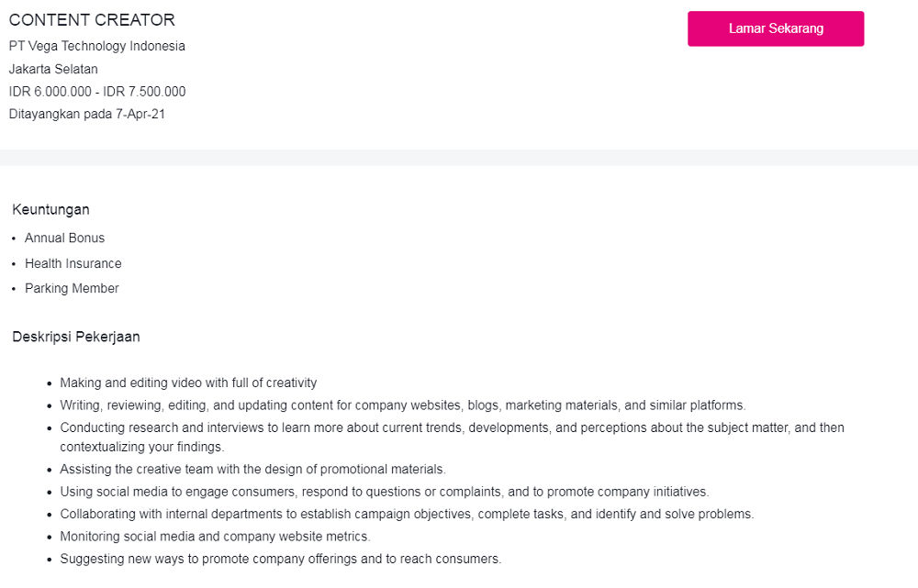Select the Annual Bonus benefit item
The width and height of the screenshot is (918, 588).
[x=64, y=239]
